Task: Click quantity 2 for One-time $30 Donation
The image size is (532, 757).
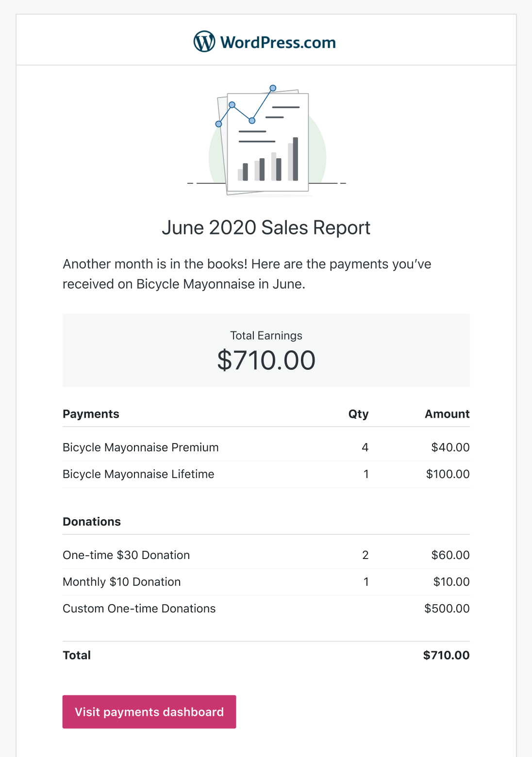Action: (x=366, y=555)
